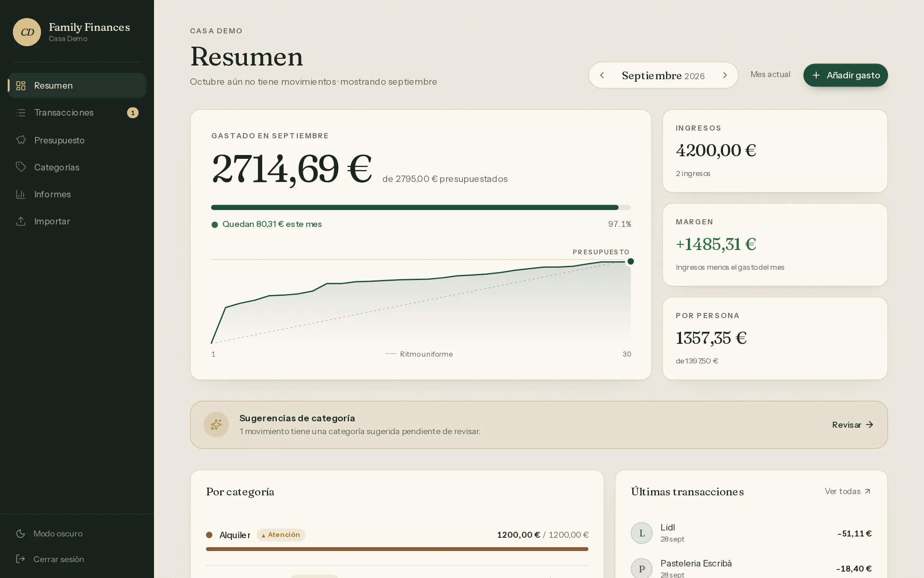
Task: Click the L avatar for Lidl transaction
Action: coord(642,533)
